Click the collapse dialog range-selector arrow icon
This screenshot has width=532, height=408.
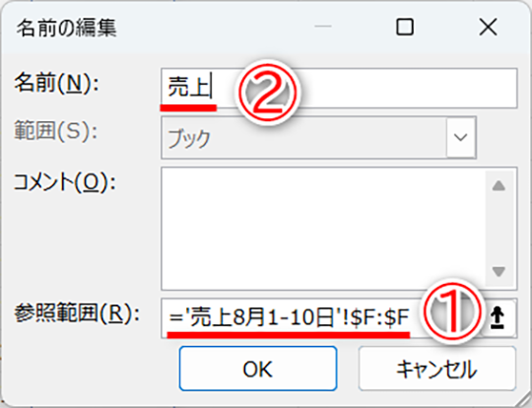click(498, 318)
